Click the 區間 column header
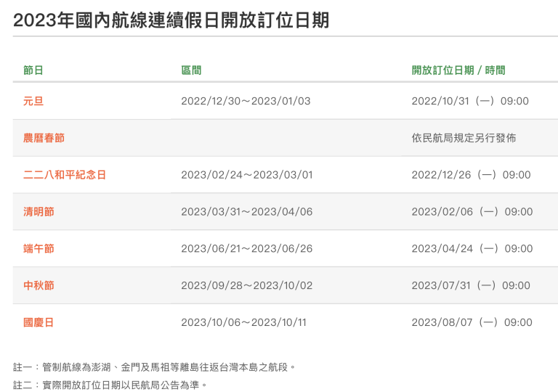558x392 pixels. (x=191, y=70)
